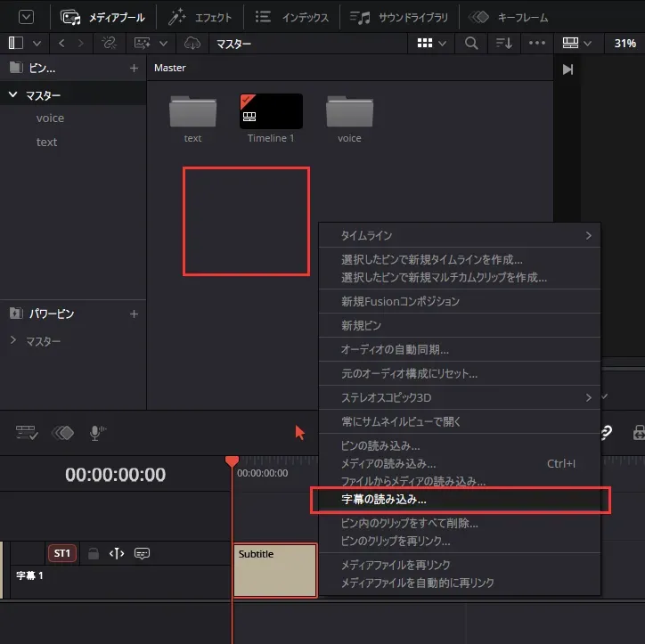Choose 字幕の読み込み

(x=460, y=500)
